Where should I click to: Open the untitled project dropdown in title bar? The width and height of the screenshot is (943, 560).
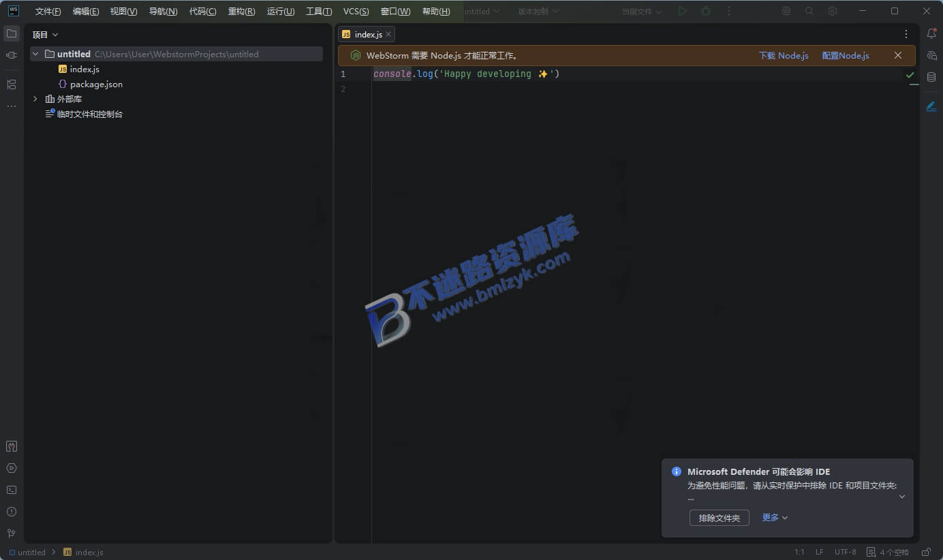click(x=482, y=11)
